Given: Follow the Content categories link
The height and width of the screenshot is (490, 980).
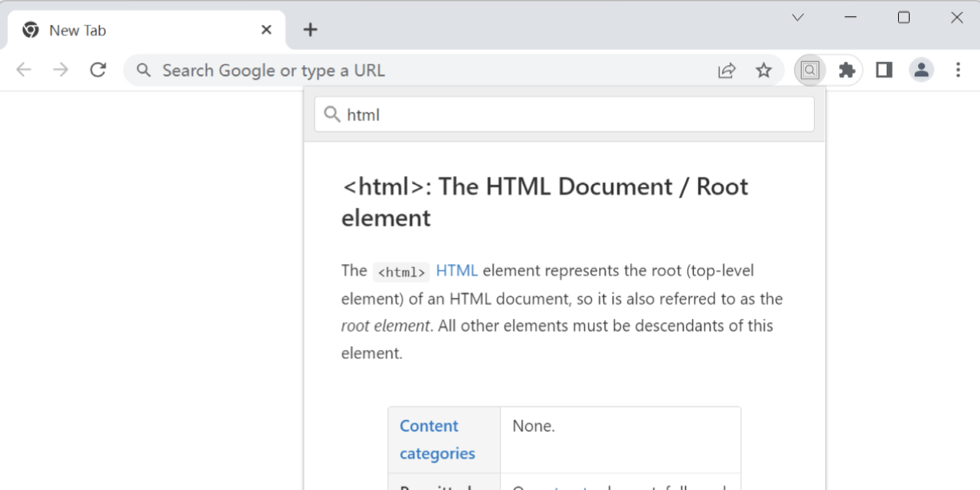Looking at the screenshot, I should [437, 439].
